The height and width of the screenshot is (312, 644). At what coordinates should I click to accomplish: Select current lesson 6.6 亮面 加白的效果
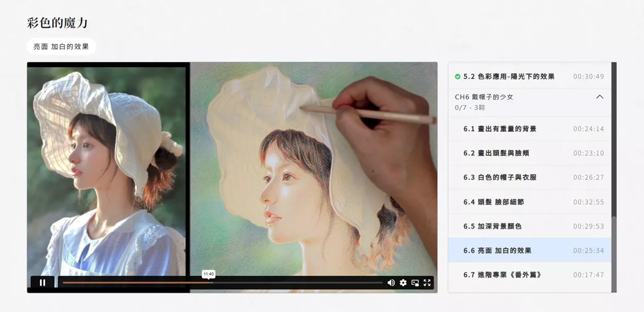[x=529, y=250]
